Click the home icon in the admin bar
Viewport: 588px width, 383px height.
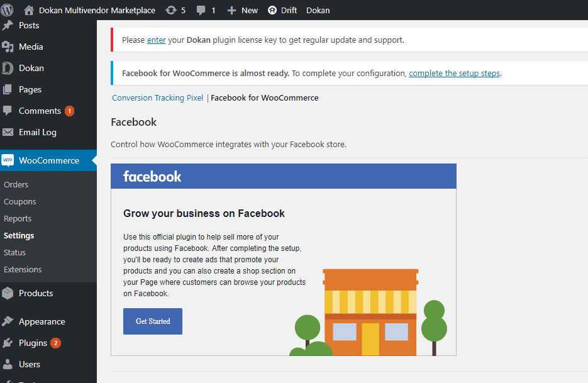click(29, 10)
